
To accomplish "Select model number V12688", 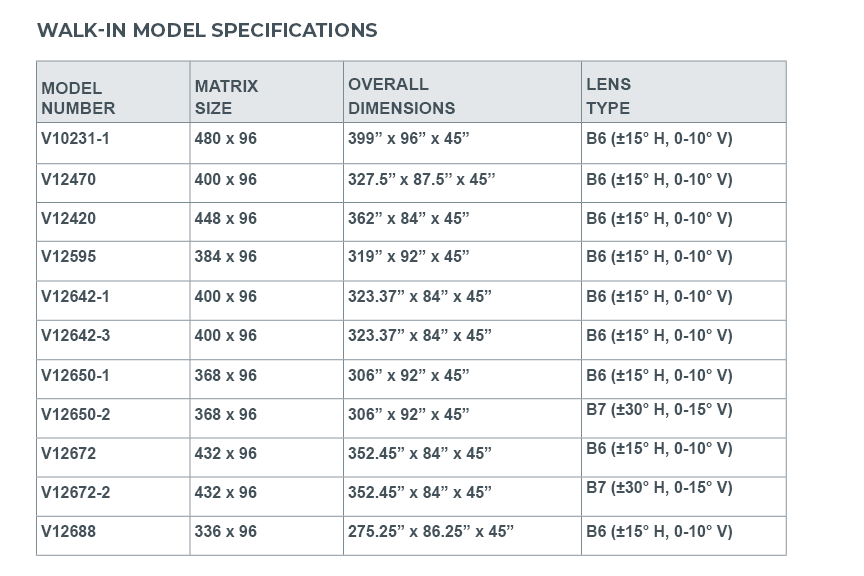I will pyautogui.click(x=68, y=532).
